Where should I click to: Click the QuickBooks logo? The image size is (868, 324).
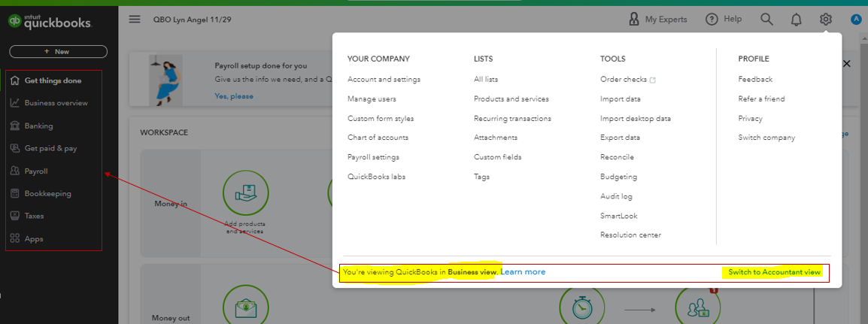coord(50,22)
